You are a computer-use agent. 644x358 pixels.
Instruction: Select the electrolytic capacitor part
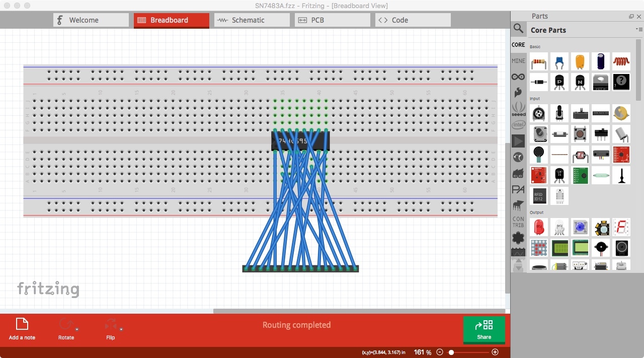601,61
